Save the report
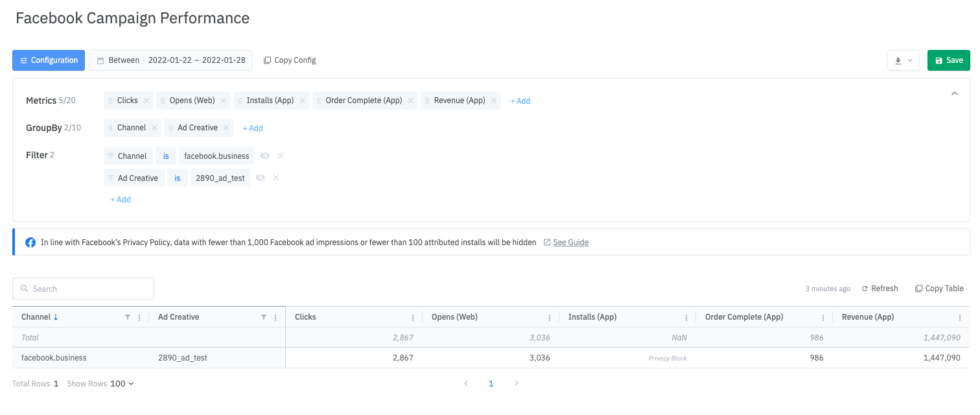 click(949, 60)
